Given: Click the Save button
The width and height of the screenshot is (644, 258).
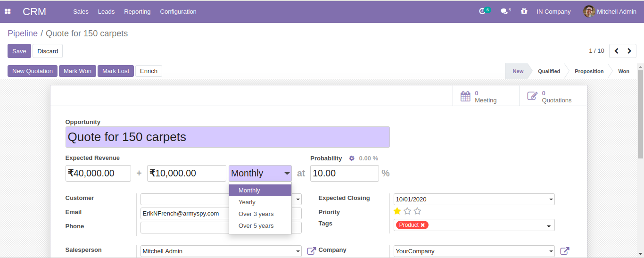Looking at the screenshot, I should [x=19, y=51].
